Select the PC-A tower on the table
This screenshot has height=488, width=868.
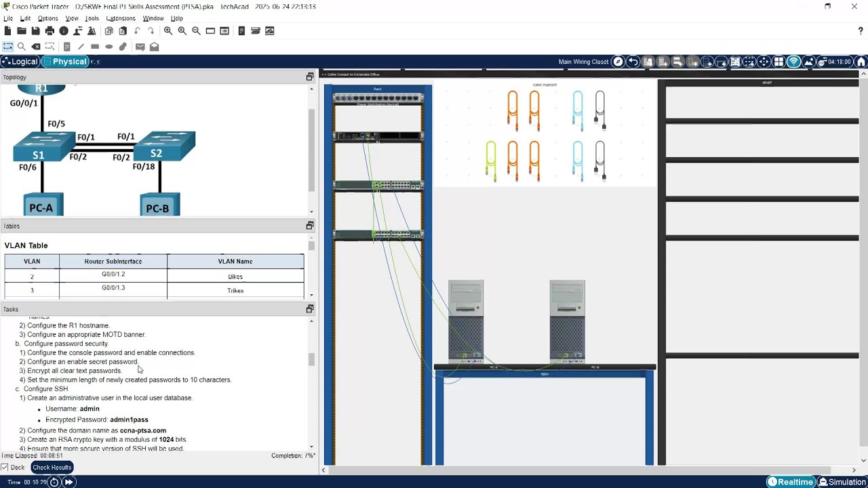tap(466, 322)
